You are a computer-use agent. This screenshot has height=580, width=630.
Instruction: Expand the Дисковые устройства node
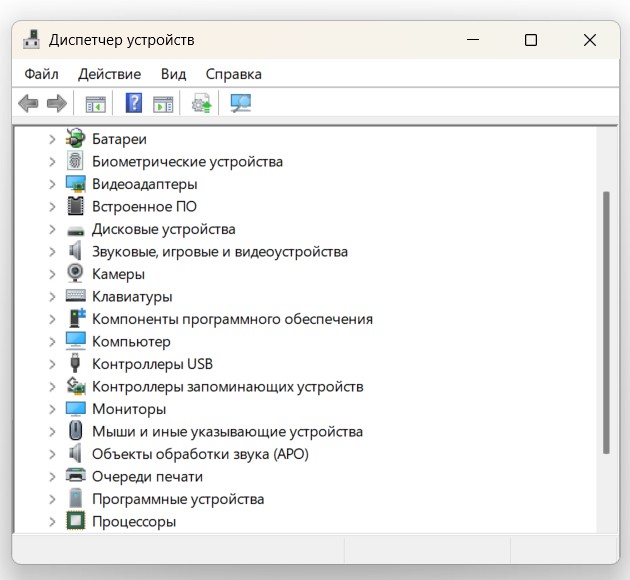pos(52,229)
